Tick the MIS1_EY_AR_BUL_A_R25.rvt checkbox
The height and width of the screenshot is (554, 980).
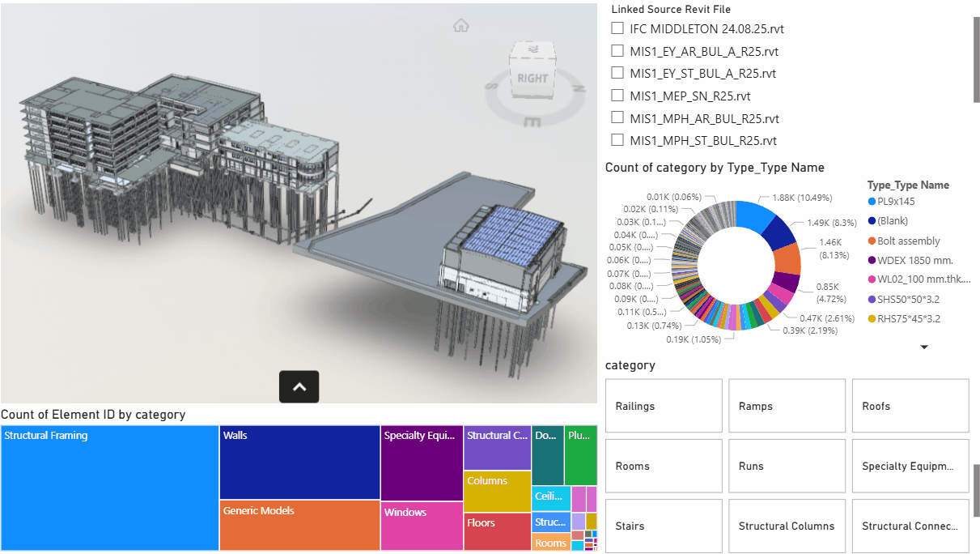coord(617,51)
